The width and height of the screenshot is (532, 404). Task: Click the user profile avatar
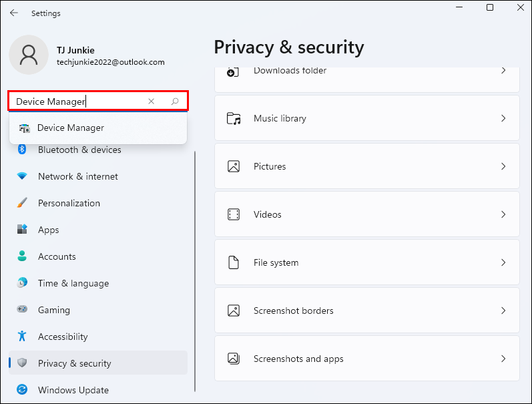pyautogui.click(x=29, y=55)
